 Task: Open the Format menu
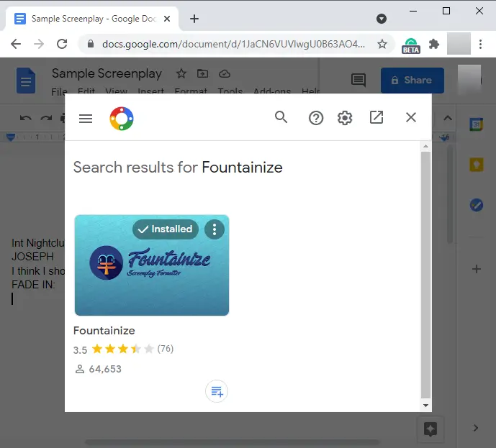191,91
